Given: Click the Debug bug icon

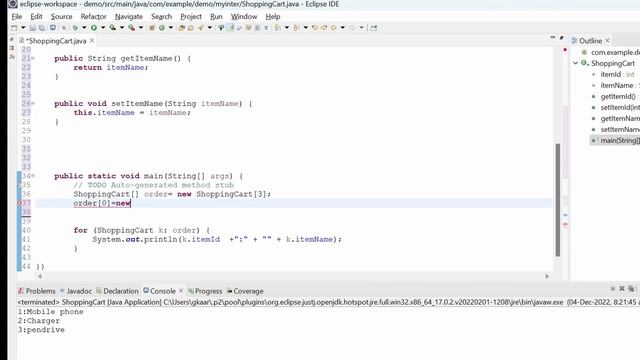Looking at the screenshot, I should click(75, 28).
